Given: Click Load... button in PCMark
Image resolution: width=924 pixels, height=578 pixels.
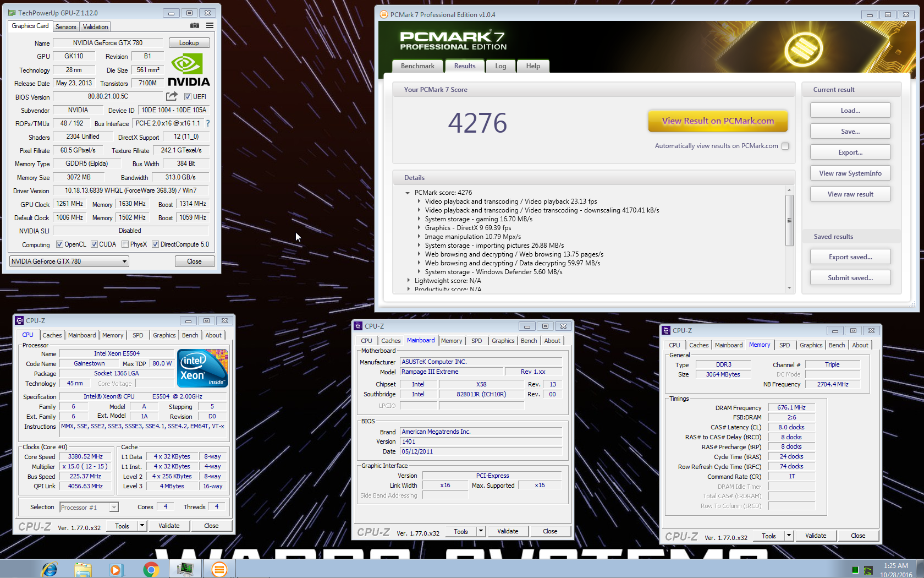Looking at the screenshot, I should pos(850,111).
